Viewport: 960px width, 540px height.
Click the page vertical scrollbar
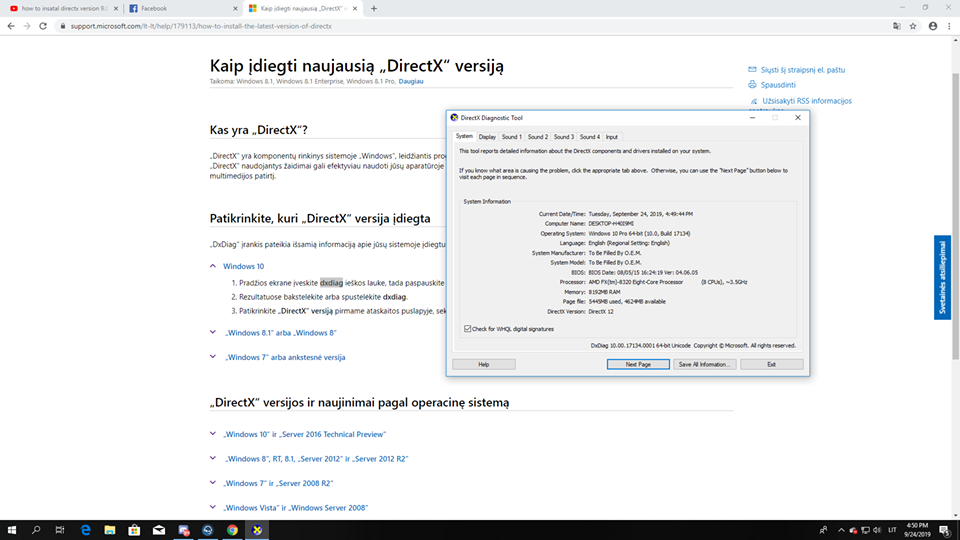[x=956, y=216]
